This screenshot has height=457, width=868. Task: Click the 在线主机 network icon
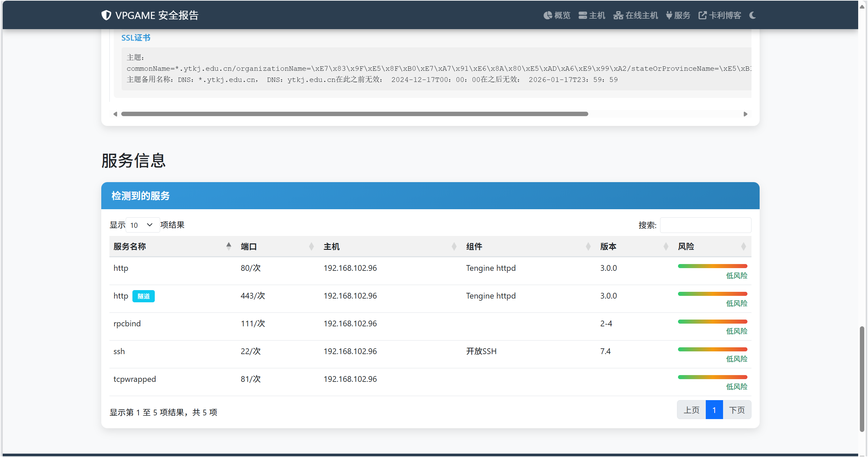tap(618, 15)
